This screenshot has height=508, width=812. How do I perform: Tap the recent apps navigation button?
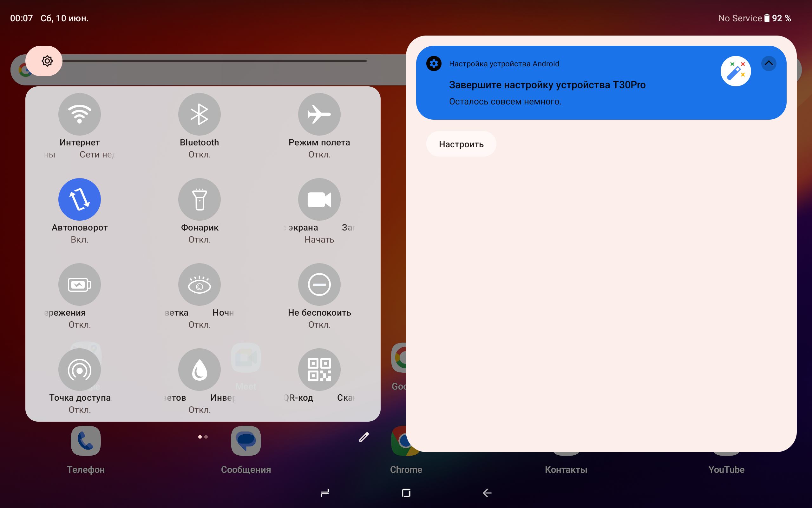pyautogui.click(x=325, y=493)
